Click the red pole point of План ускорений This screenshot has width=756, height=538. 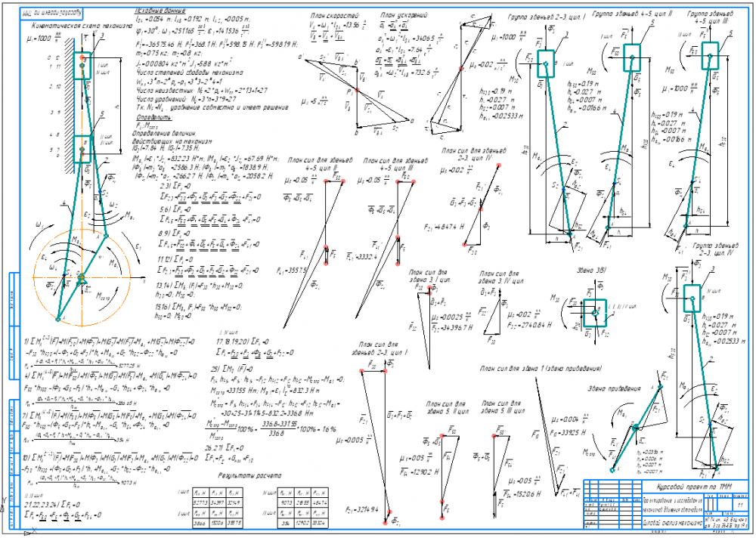460,69
